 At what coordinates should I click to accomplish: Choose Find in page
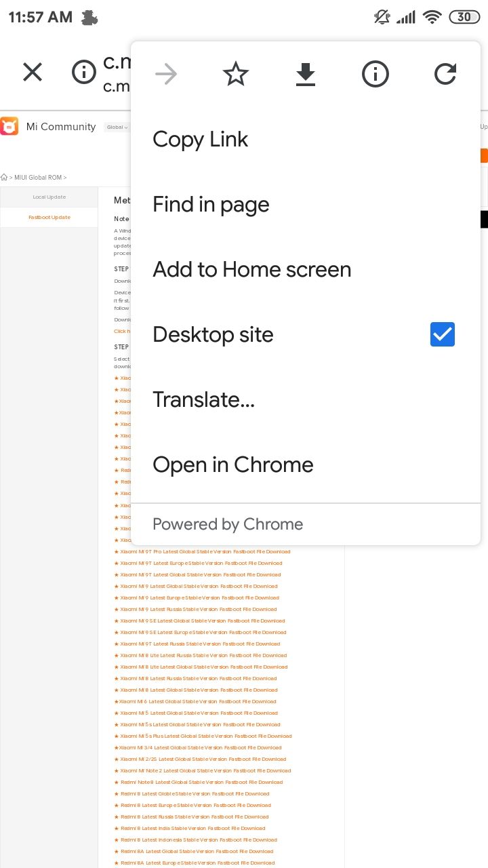[x=306, y=204]
